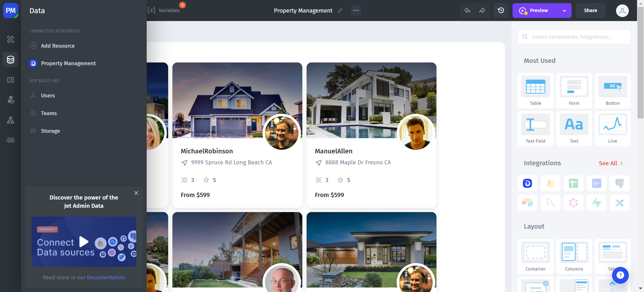This screenshot has width=644, height=292.
Task: Click See All integrations
Action: pyautogui.click(x=611, y=163)
